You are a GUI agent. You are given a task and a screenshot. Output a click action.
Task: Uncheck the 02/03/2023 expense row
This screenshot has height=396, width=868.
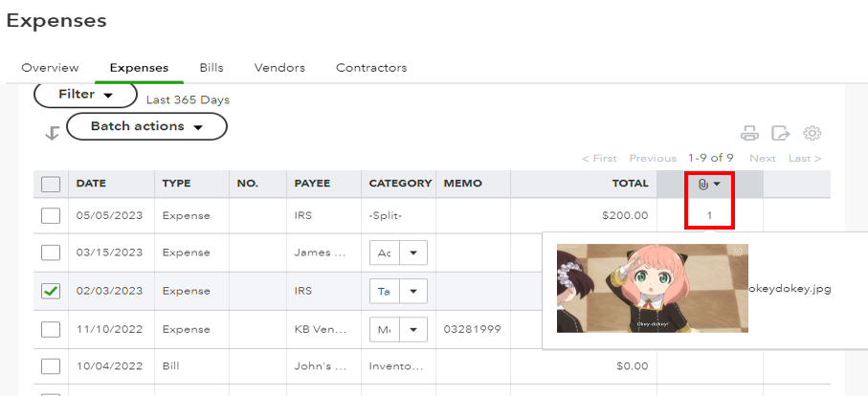51,292
